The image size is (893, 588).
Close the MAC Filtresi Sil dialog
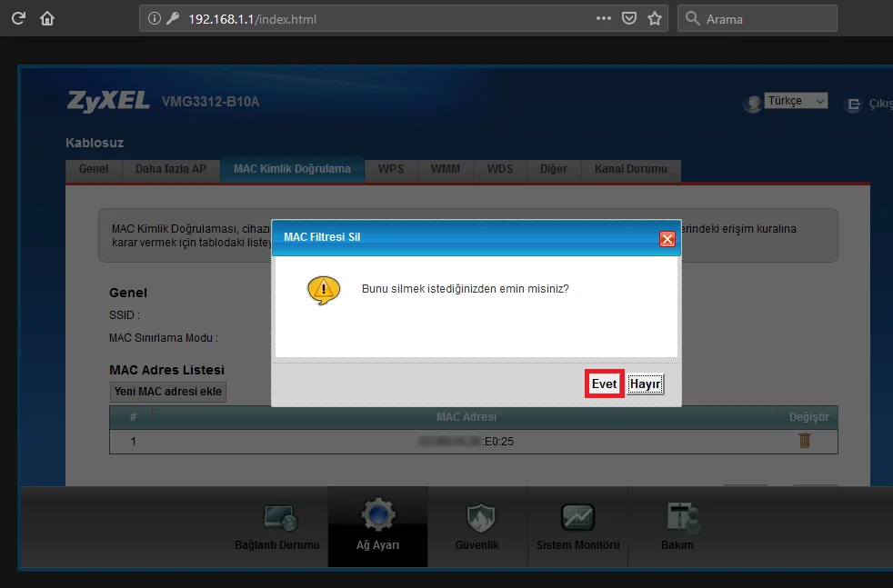pos(667,239)
